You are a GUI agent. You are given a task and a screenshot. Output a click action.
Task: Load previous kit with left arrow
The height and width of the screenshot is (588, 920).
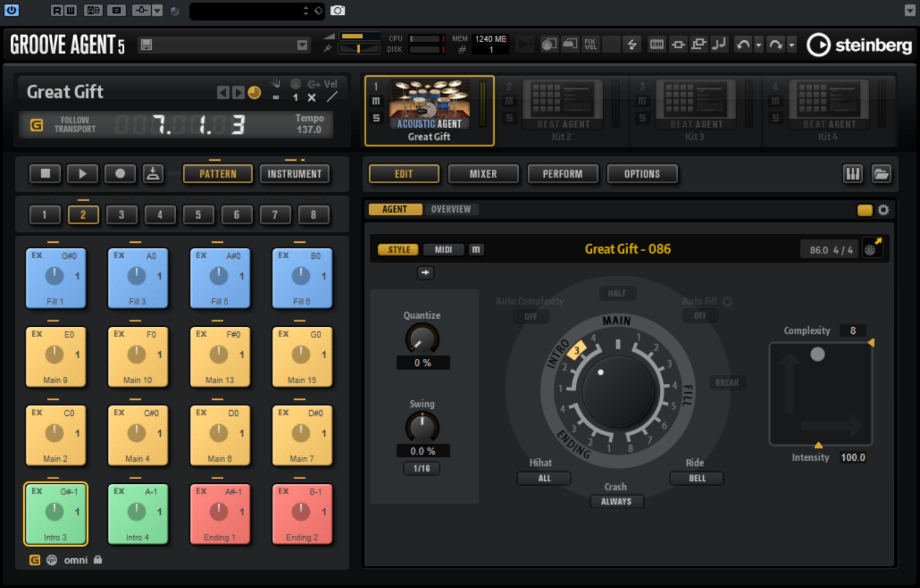[223, 92]
